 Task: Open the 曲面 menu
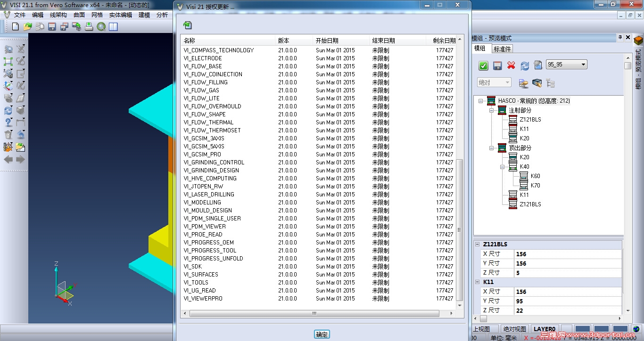click(79, 15)
